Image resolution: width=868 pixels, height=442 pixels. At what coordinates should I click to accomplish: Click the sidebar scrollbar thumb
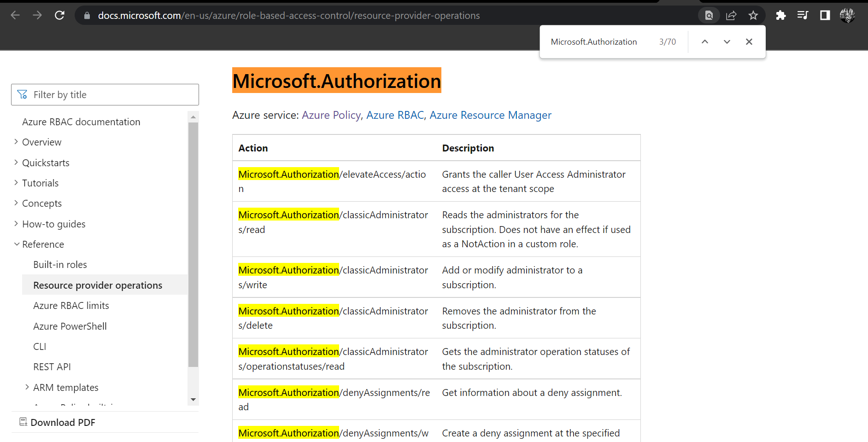194,244
